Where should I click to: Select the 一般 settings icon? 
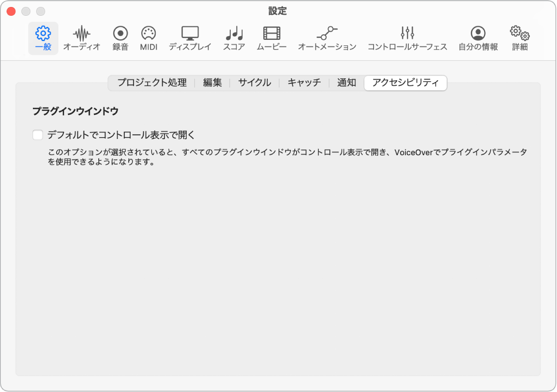[x=43, y=37]
